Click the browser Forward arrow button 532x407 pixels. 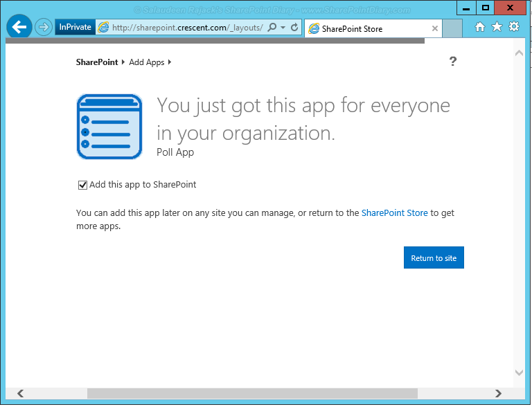(44, 27)
